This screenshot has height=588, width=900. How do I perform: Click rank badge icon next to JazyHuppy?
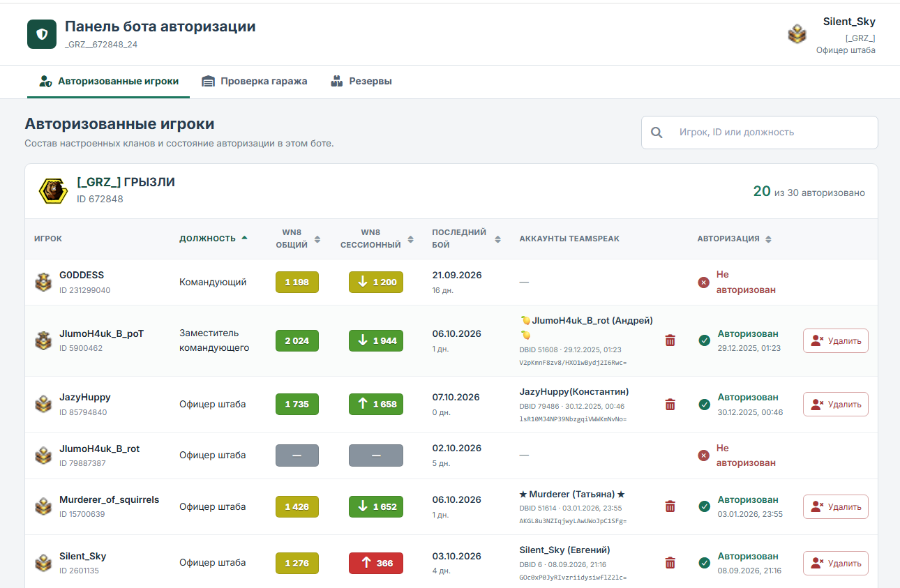point(43,405)
